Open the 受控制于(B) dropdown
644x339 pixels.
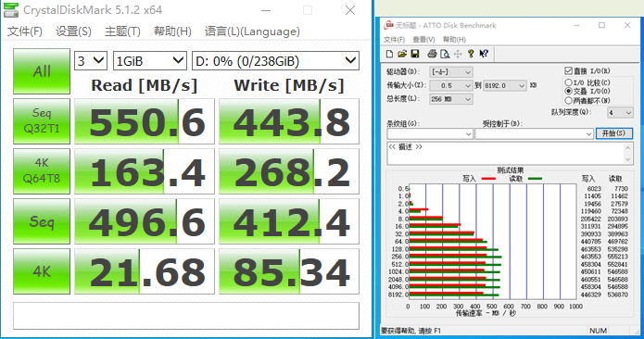coord(534,133)
